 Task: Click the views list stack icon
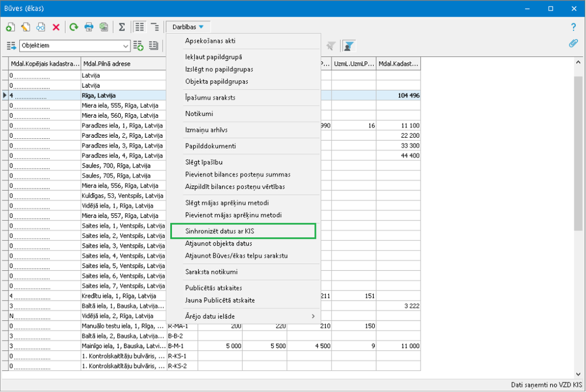[154, 46]
